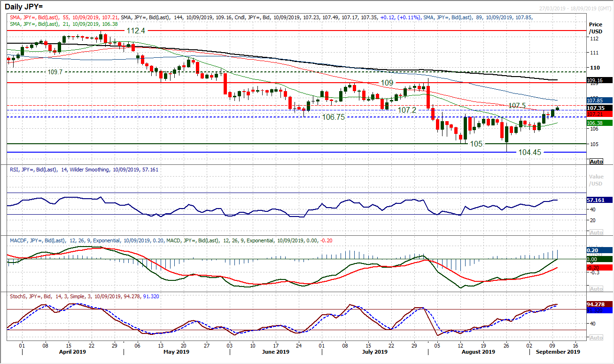Click the 104.45 support level label

529,152
